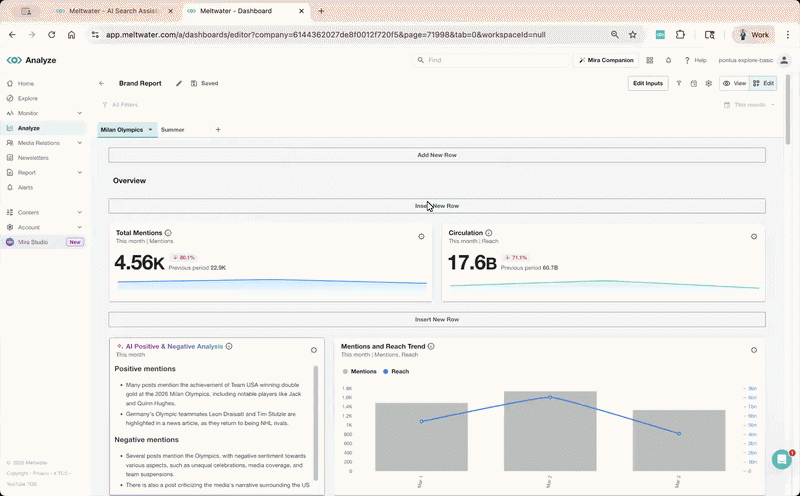Open Alerts in the sidebar

pyautogui.click(x=25, y=187)
